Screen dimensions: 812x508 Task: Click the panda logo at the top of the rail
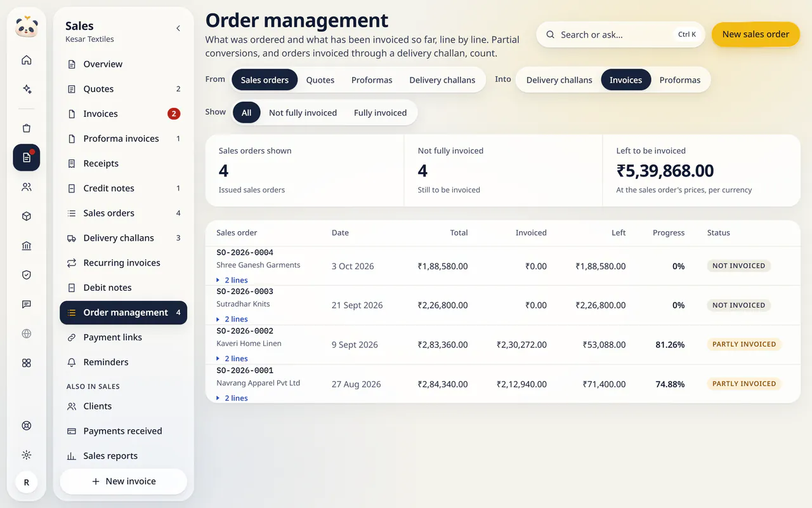tap(27, 27)
